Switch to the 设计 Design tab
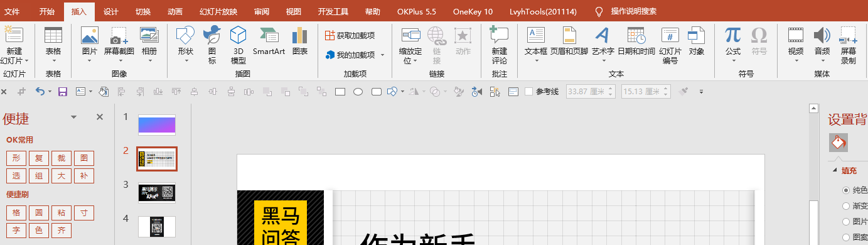 [111, 11]
